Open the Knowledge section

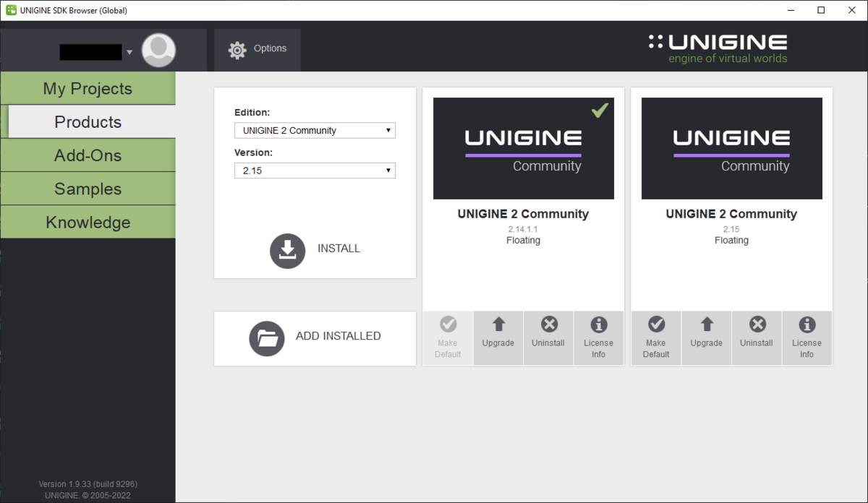coord(88,222)
